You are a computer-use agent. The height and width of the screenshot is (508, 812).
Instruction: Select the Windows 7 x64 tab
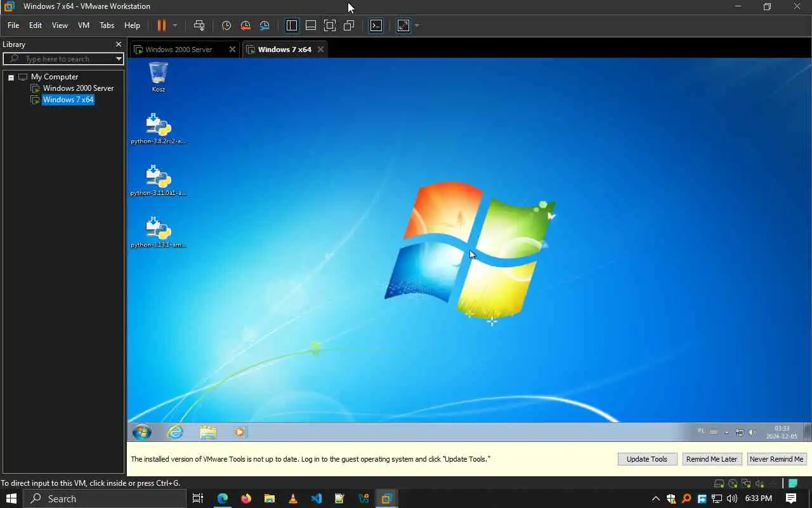click(284, 50)
